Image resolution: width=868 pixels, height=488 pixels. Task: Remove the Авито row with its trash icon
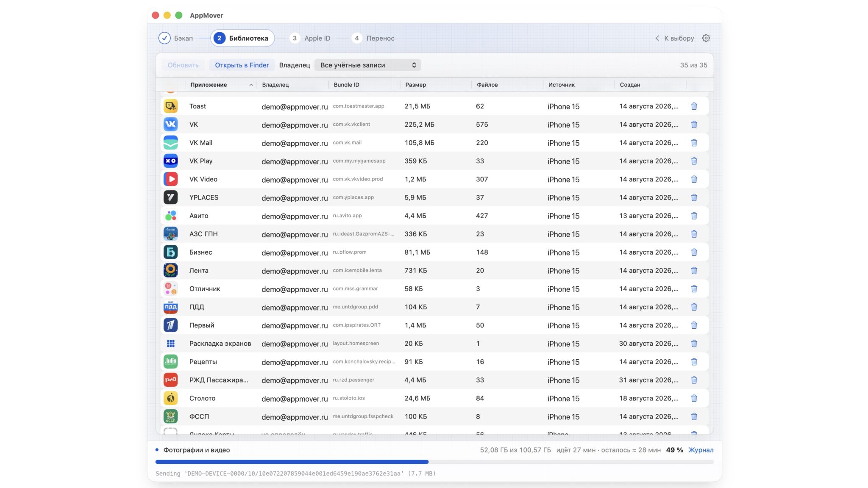click(x=694, y=216)
